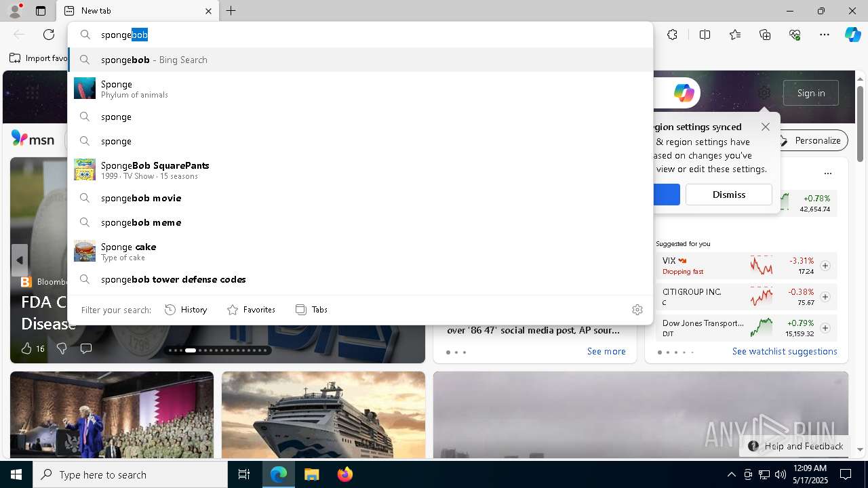Select Sponge Phylum of animals suggestion
The height and width of the screenshot is (488, 868).
coord(360,89)
